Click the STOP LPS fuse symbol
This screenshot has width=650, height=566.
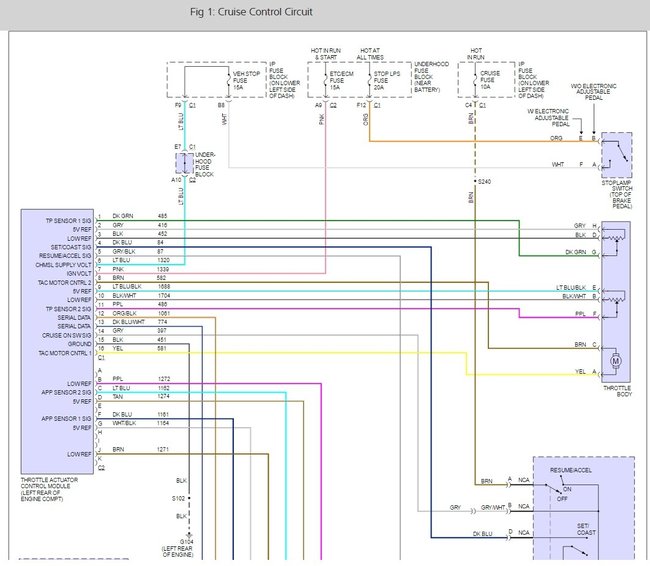coord(369,80)
